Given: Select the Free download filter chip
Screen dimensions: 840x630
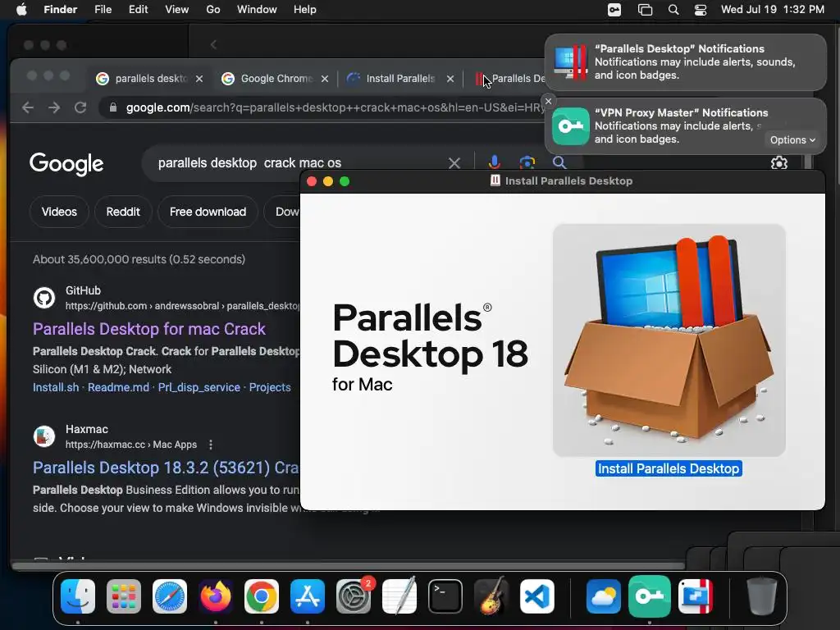Looking at the screenshot, I should point(208,212).
